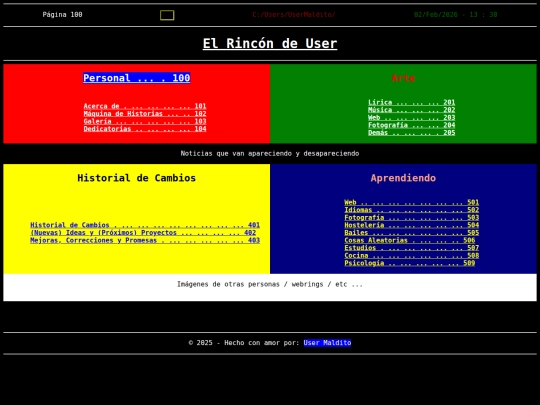Open Fotografía page 204 under Arte

pos(412,125)
